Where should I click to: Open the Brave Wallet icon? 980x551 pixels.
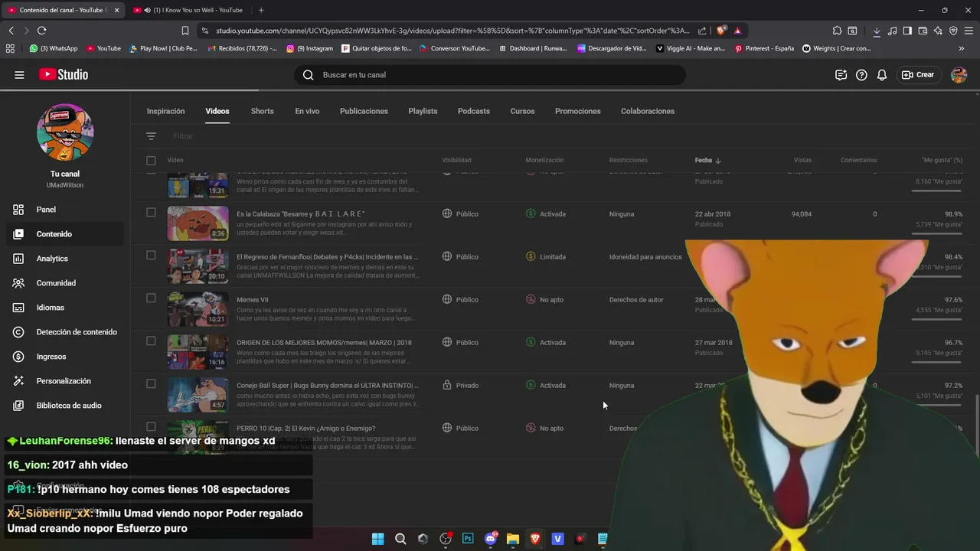pos(923,31)
